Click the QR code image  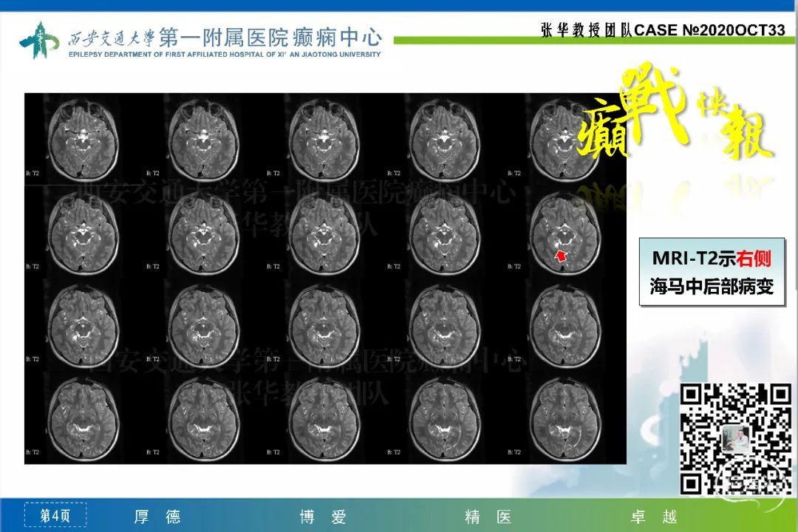pos(734,438)
